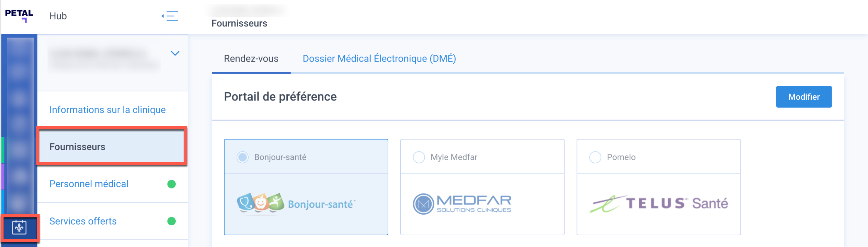The width and height of the screenshot is (868, 247).
Task: Click the Bonjour-santé logo image
Action: coord(296,204)
